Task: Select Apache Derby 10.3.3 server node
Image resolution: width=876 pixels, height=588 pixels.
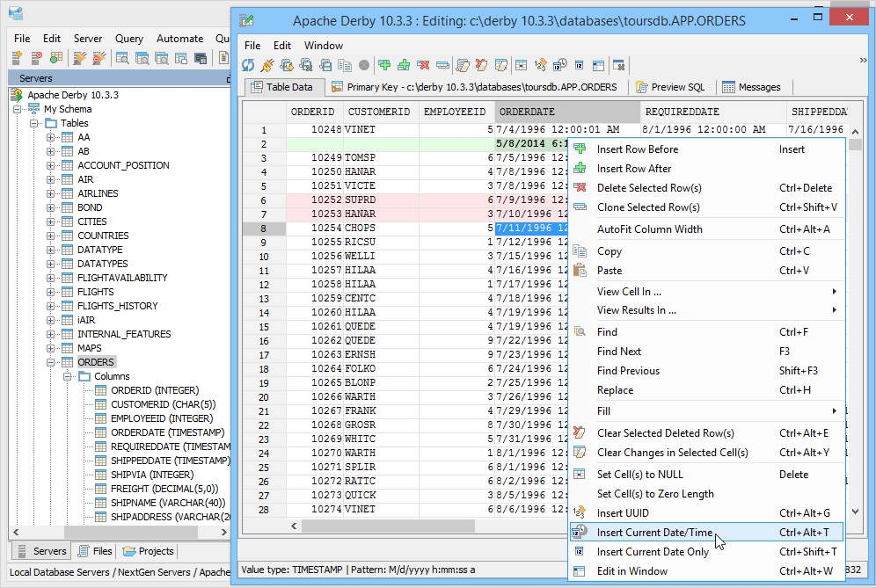Action: 73,95
